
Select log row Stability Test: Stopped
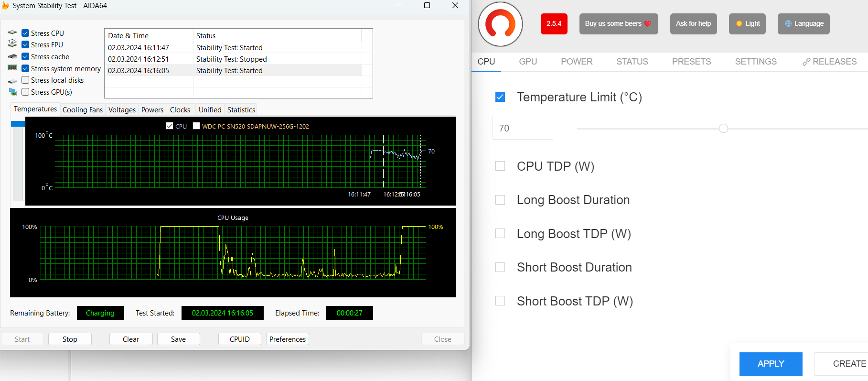233,59
